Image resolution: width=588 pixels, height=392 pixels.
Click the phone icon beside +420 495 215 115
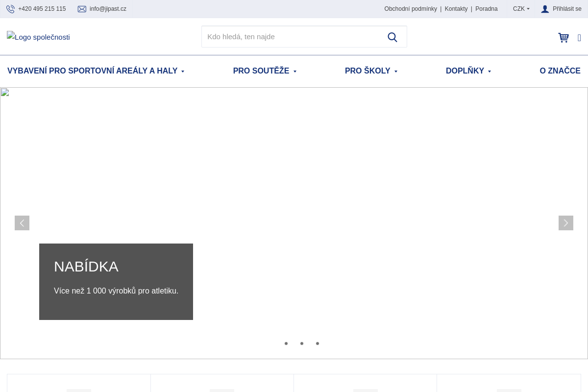10,9
